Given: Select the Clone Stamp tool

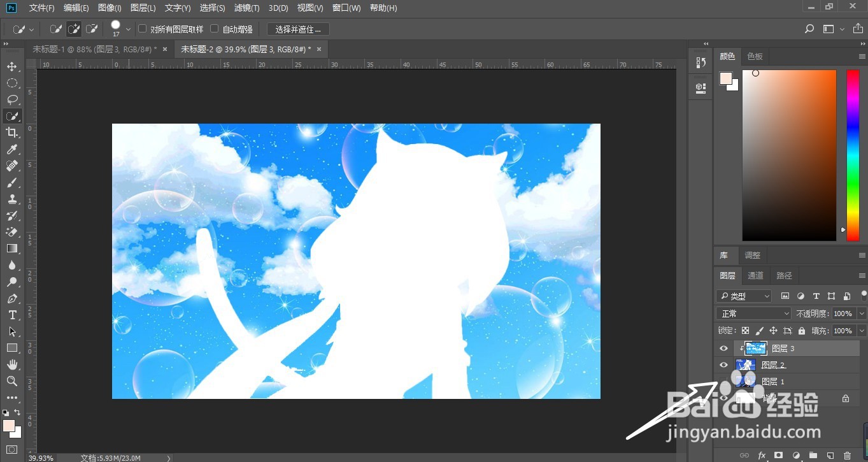Looking at the screenshot, I should (x=12, y=199).
